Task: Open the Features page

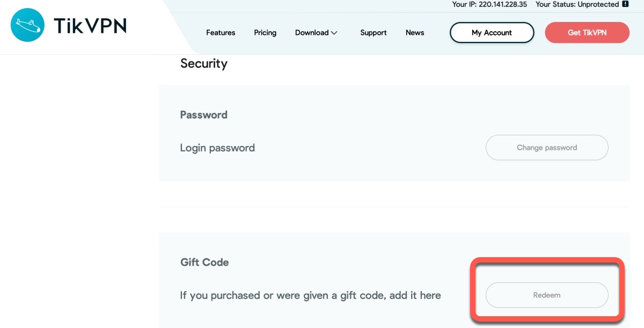Action: tap(221, 33)
